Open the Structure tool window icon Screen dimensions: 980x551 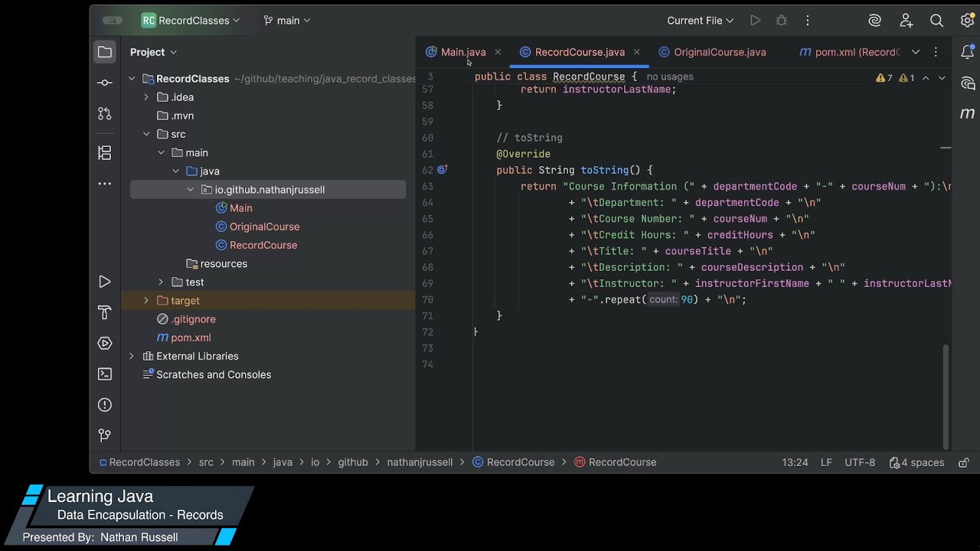point(105,152)
